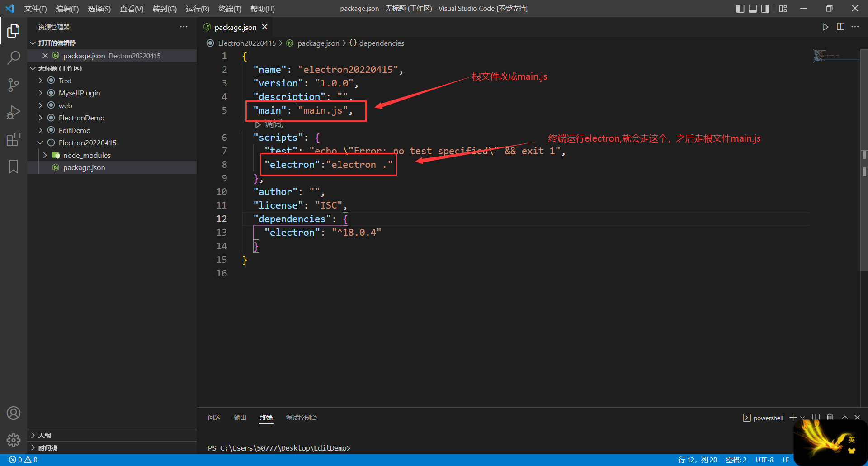The image size is (868, 466).
Task: Open the Source Control view
Action: click(x=14, y=85)
